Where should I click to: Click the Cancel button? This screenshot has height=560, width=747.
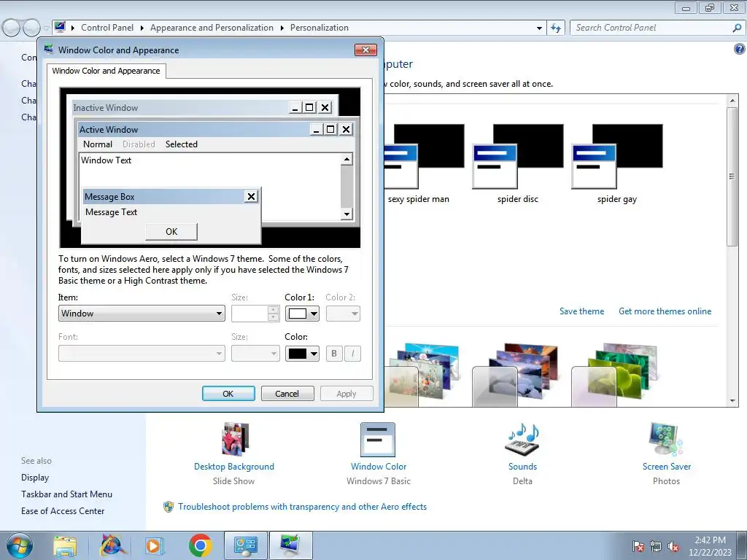click(287, 394)
